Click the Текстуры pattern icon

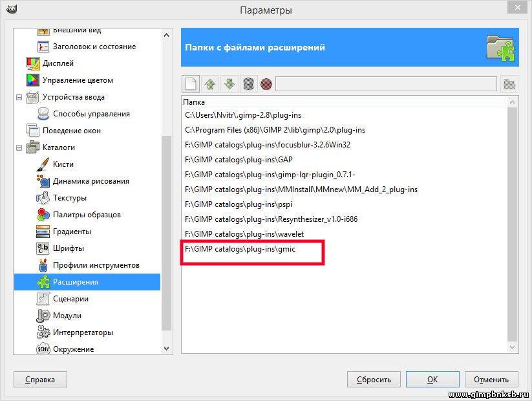pyautogui.click(x=43, y=198)
